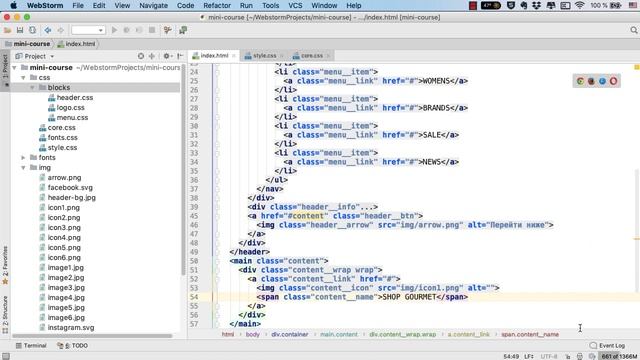
Task: Click the hide Project panel icon
Action: pos(180,56)
